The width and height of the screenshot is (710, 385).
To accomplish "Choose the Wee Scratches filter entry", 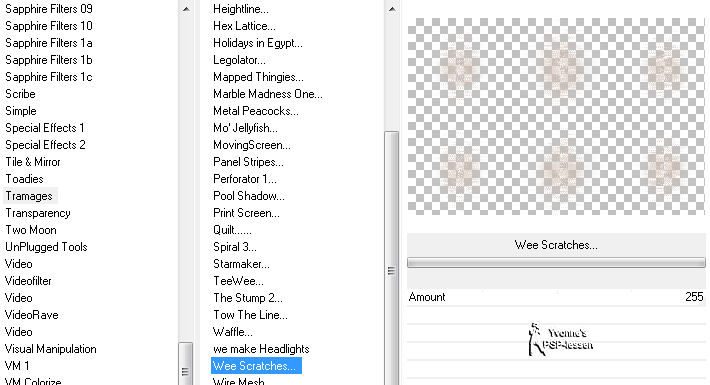I will tap(256, 366).
